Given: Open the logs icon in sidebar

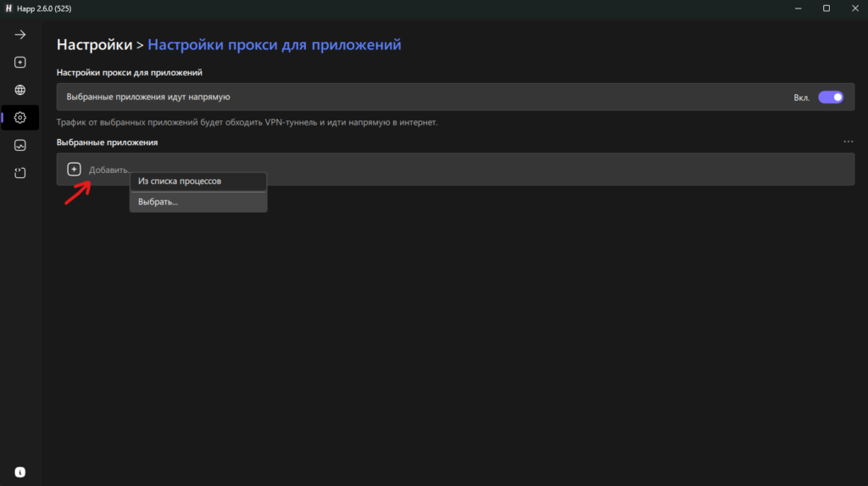Looking at the screenshot, I should [20, 173].
